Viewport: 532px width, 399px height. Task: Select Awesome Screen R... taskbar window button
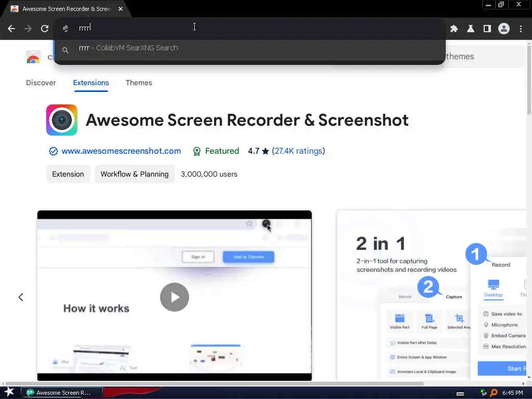(62, 393)
